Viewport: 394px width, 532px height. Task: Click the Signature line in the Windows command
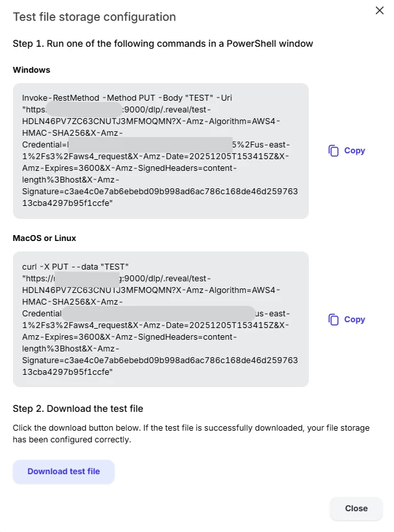tap(160, 192)
